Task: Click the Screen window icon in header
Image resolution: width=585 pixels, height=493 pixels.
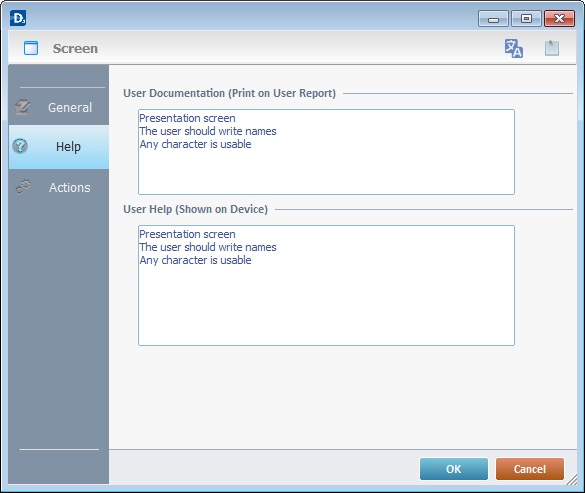Action: coord(31,48)
